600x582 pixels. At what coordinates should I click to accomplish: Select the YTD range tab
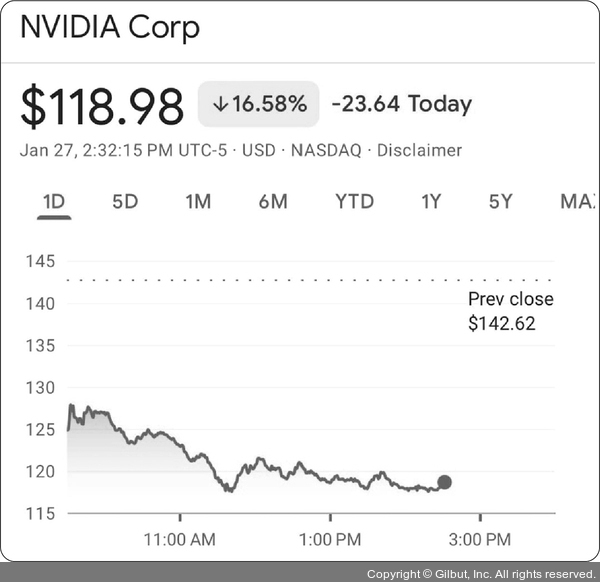click(354, 202)
